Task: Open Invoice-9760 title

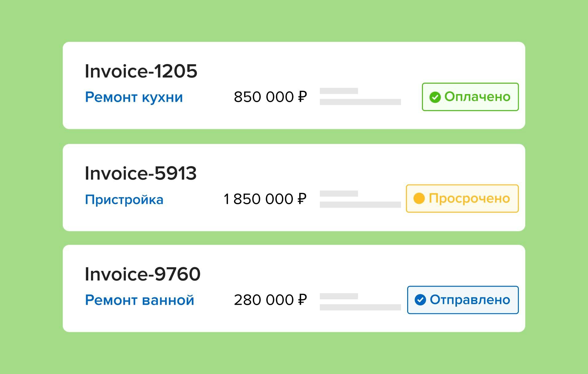Action: 142,274
